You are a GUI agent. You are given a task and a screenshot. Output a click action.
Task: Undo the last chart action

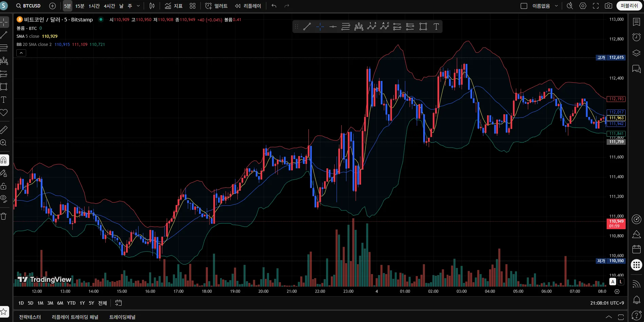click(274, 6)
